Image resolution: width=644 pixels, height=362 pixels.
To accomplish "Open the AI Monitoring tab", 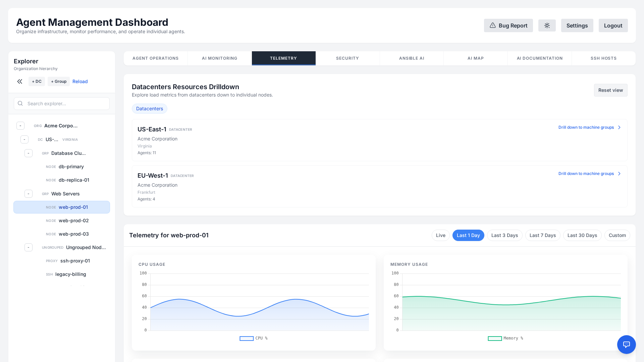I will click(219, 58).
